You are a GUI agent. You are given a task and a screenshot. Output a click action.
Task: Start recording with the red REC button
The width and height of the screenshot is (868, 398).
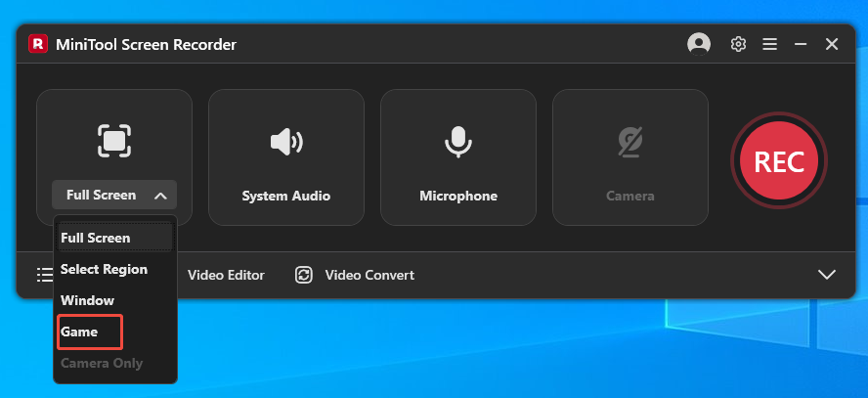(x=779, y=160)
